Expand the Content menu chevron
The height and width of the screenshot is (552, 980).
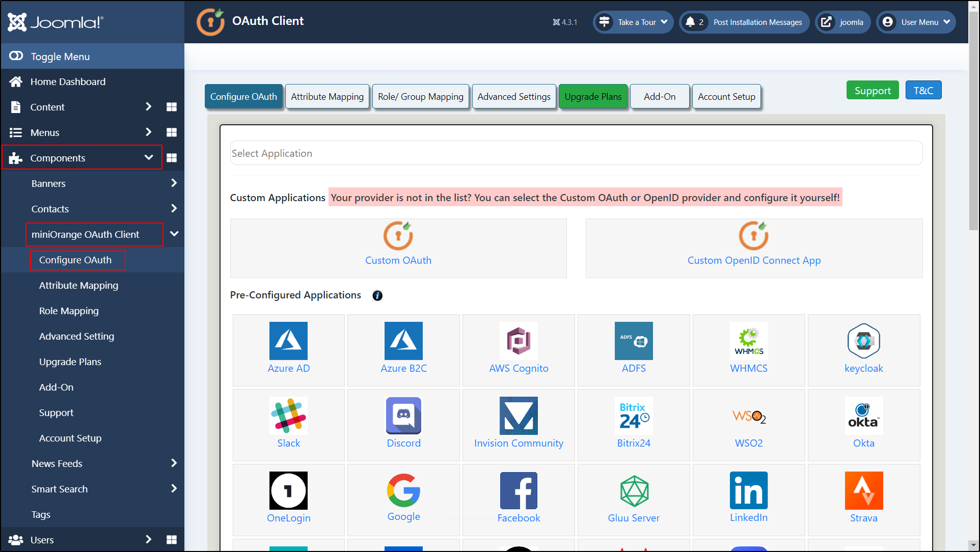tap(149, 106)
